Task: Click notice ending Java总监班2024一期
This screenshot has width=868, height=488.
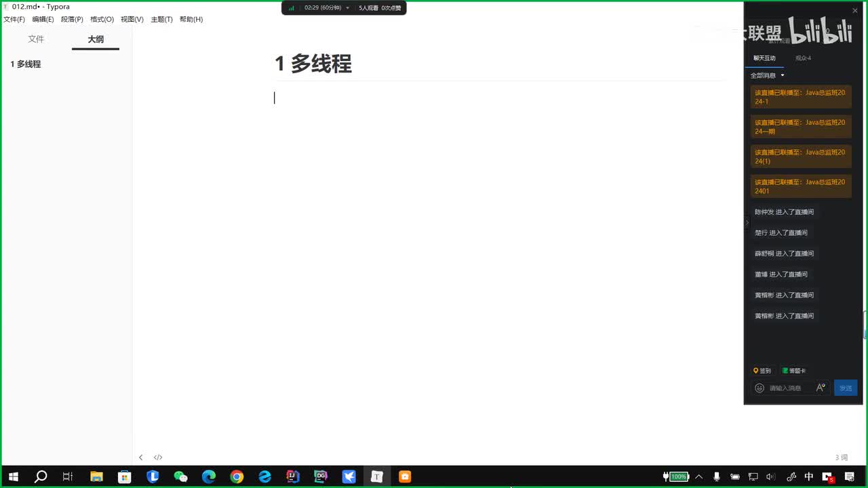Action: click(x=801, y=127)
